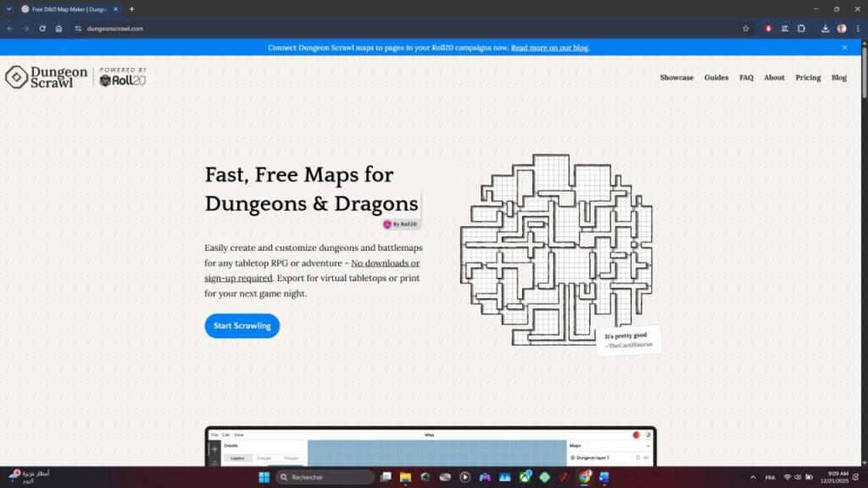Click the Start Scrawling button

point(242,325)
